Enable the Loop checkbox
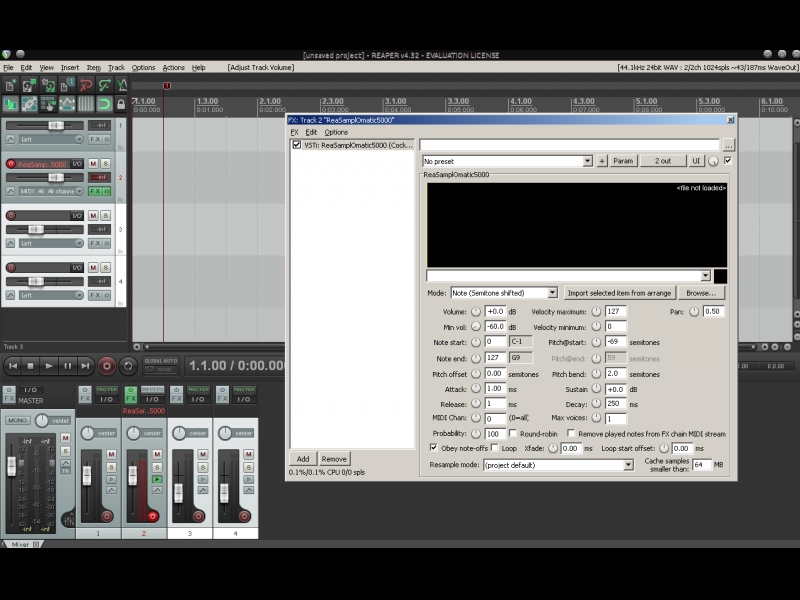This screenshot has width=800, height=600. (495, 448)
